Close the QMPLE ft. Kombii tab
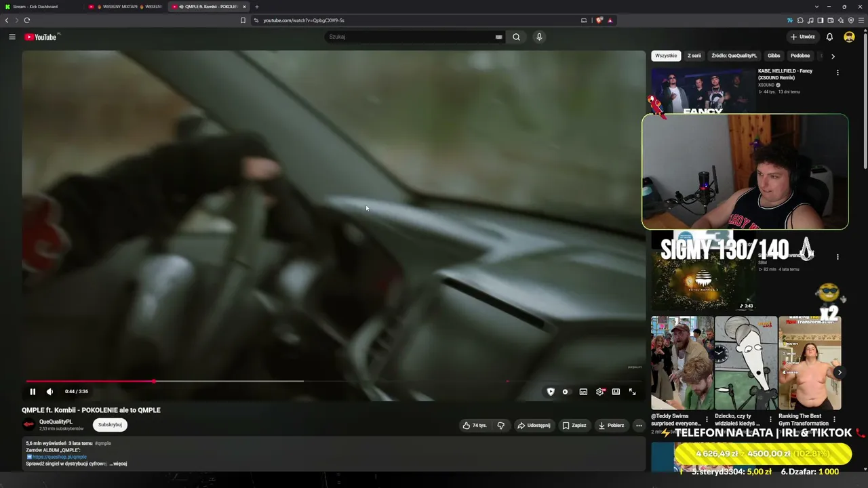 [x=244, y=7]
